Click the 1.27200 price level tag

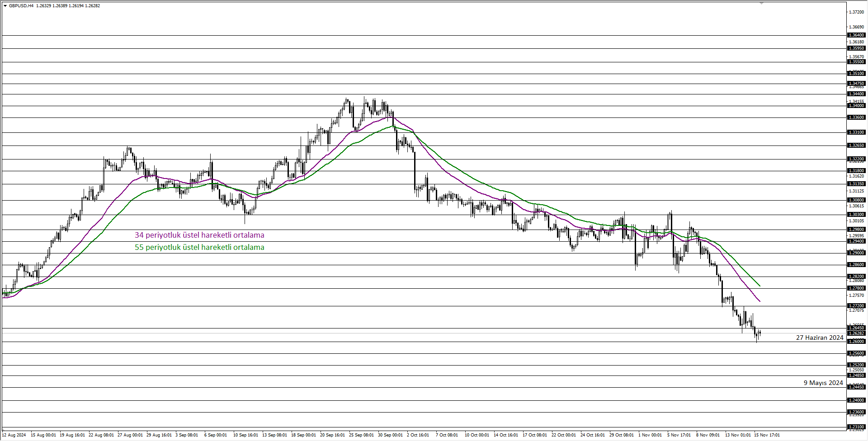(x=856, y=306)
